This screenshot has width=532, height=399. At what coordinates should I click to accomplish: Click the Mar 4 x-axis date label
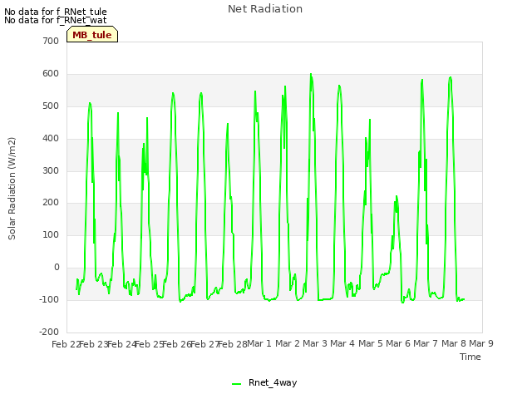342,343
